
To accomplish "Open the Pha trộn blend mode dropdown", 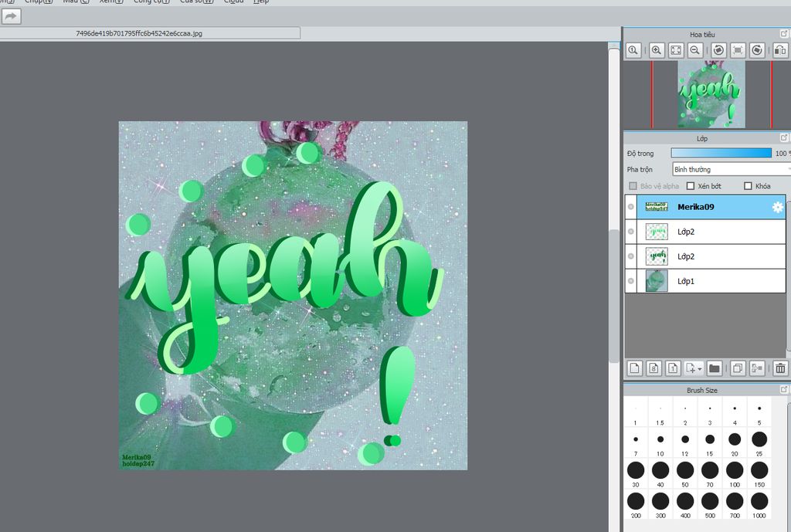I will point(732,169).
